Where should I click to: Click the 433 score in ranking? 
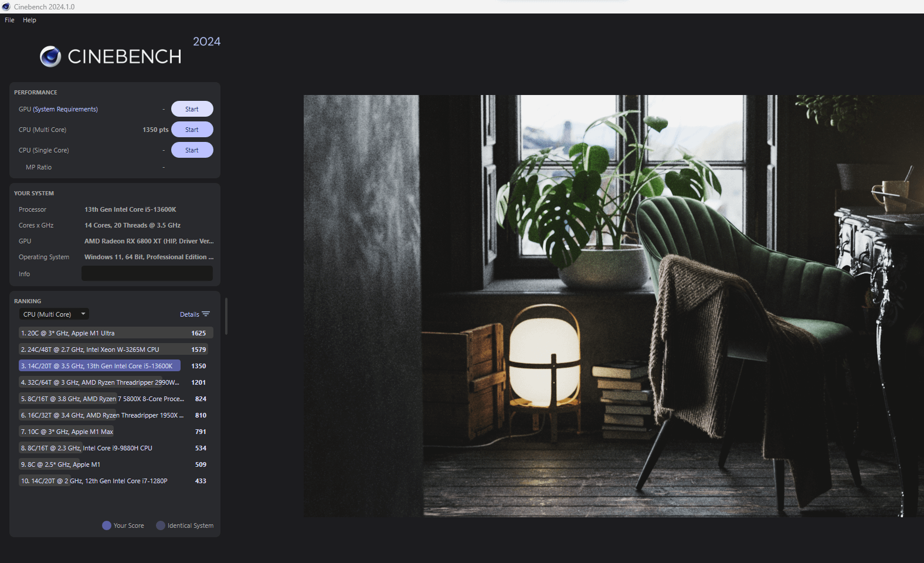pyautogui.click(x=201, y=481)
